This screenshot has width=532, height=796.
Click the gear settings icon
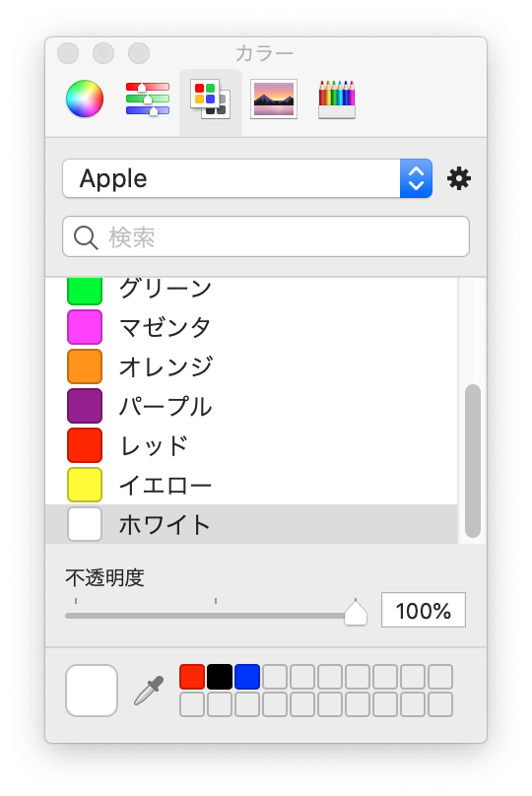[459, 178]
